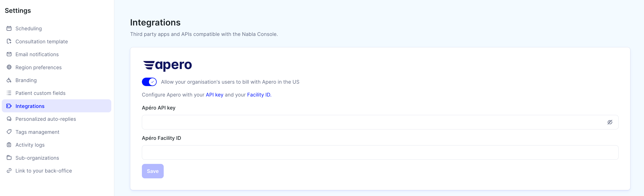Click the Integrations page heading
Viewport: 644px width, 196px height.
(x=155, y=22)
